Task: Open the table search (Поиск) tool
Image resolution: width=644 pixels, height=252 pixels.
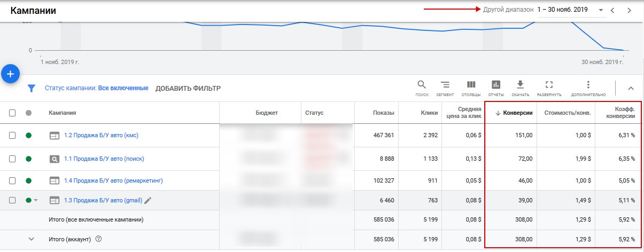Action: pos(422,87)
